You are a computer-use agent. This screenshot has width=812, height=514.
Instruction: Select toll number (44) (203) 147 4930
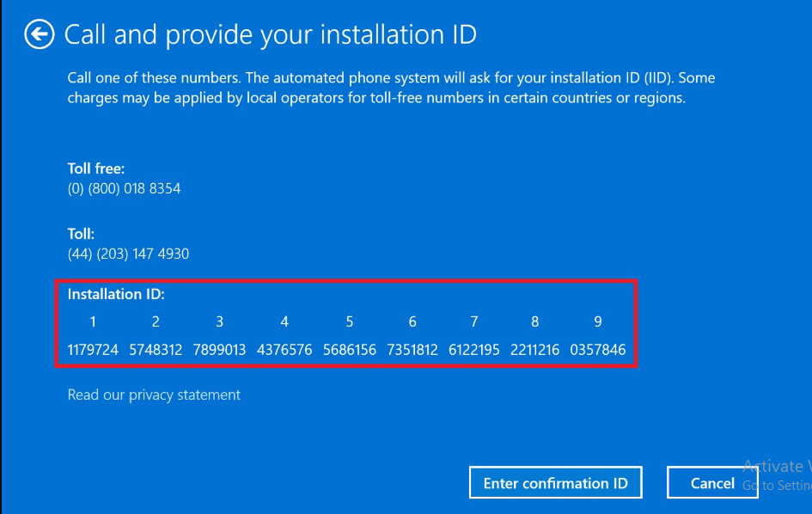pos(128,254)
